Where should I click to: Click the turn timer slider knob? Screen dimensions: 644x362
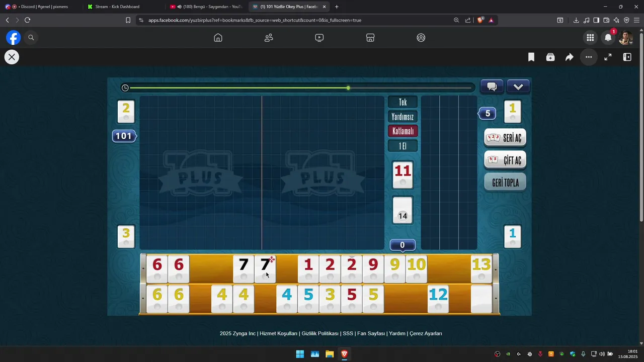(x=348, y=88)
